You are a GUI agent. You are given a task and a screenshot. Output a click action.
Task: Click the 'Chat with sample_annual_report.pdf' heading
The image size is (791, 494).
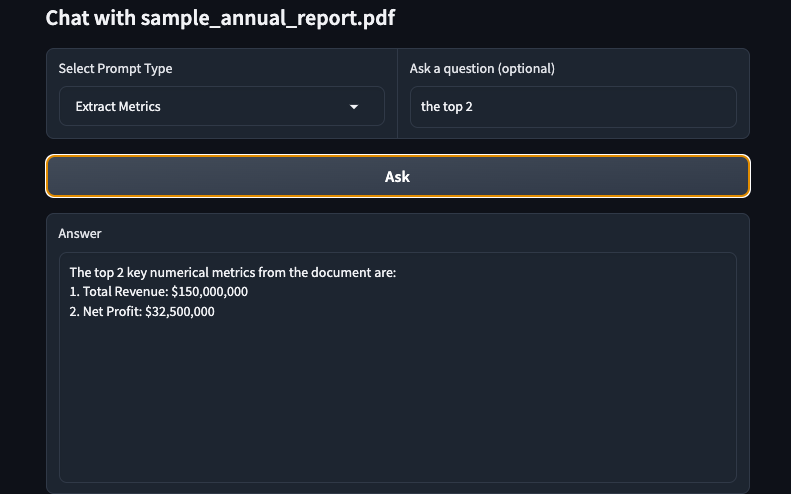tap(220, 18)
